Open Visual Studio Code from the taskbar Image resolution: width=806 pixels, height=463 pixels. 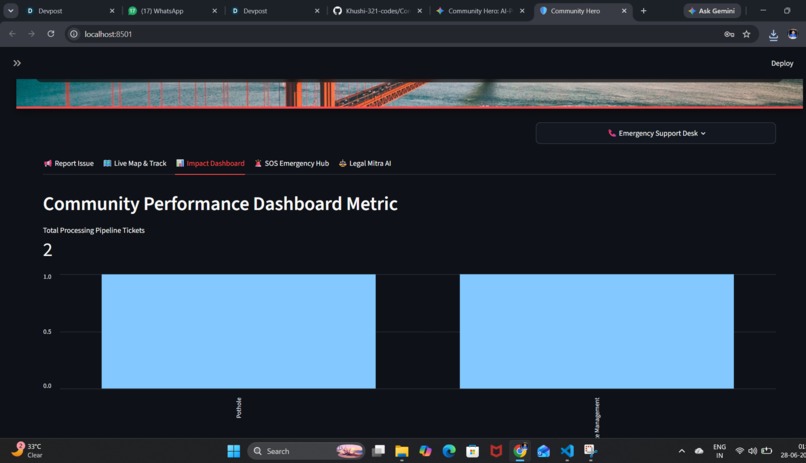pos(567,451)
